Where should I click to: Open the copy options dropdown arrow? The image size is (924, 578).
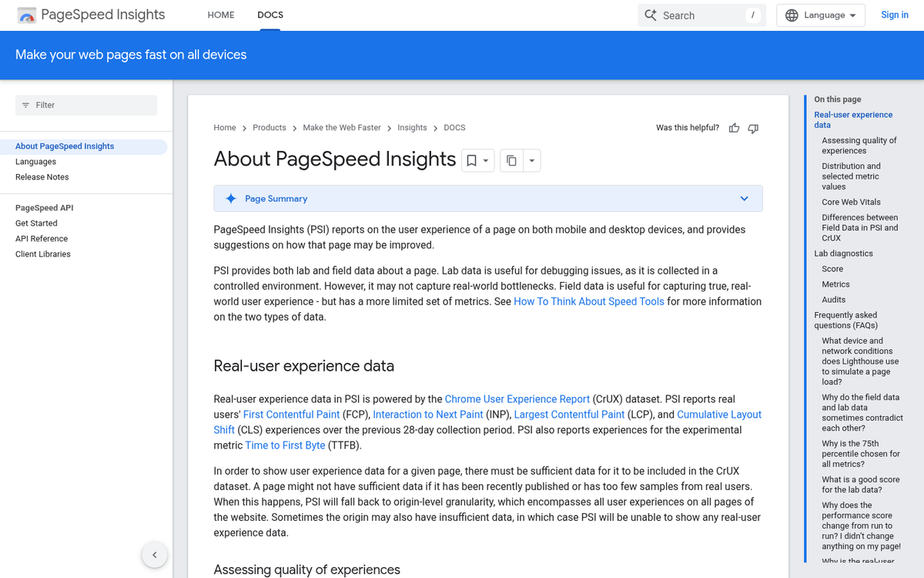tap(531, 160)
